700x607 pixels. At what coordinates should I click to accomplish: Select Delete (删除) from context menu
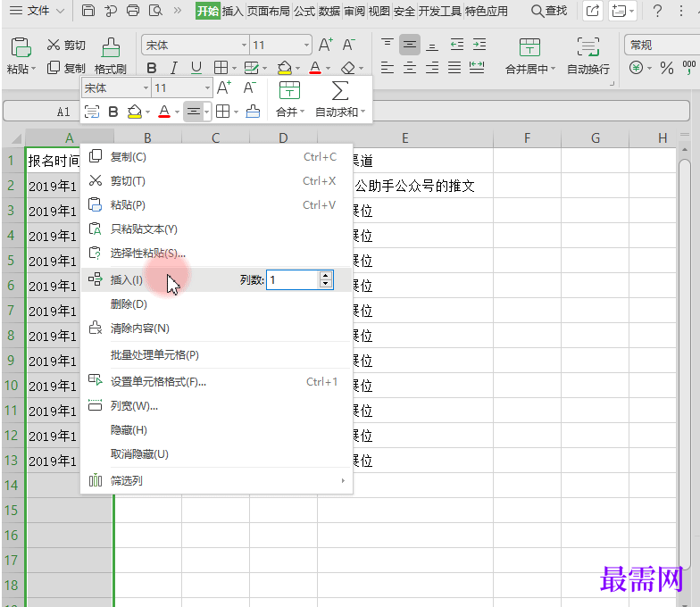[x=129, y=304]
